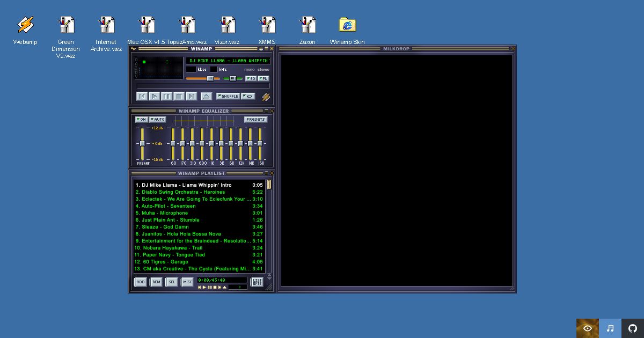Toggle the PL playlist window button
The height and width of the screenshot is (338, 644).
(264, 78)
